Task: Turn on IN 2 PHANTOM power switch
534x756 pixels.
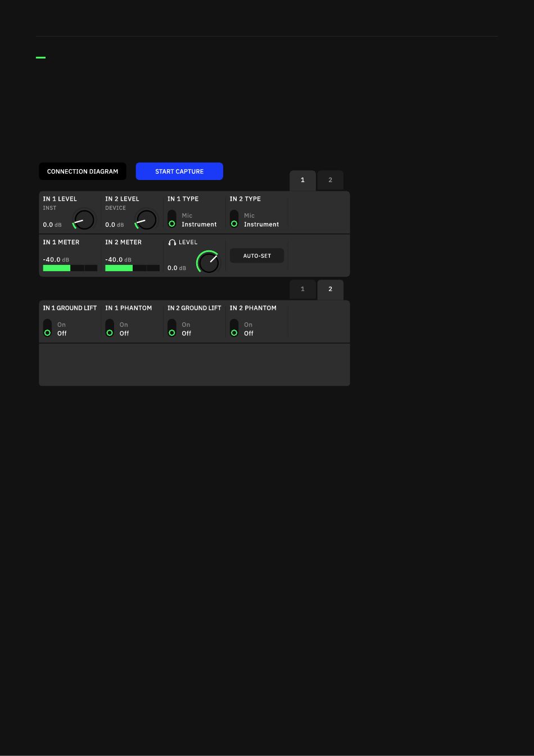Action: coord(234,328)
